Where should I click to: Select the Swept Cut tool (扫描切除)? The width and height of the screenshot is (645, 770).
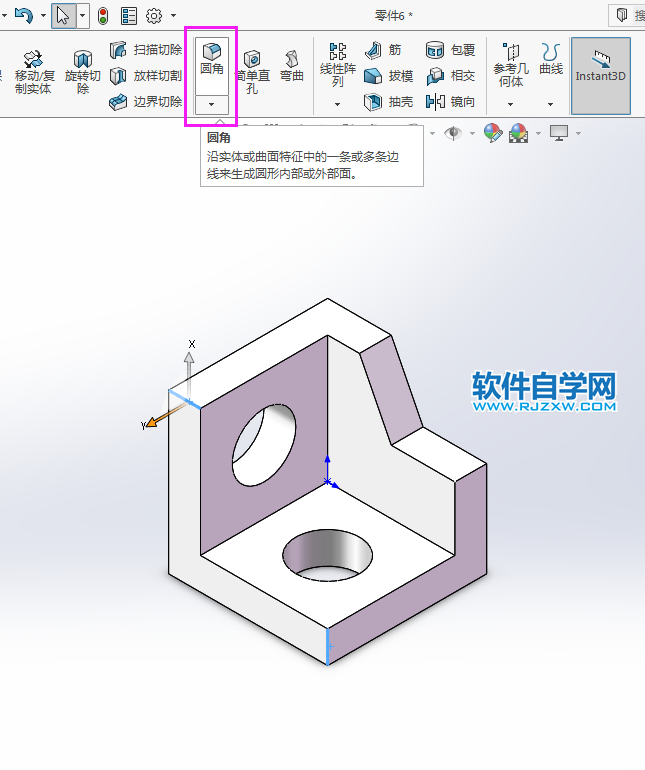click(x=145, y=50)
